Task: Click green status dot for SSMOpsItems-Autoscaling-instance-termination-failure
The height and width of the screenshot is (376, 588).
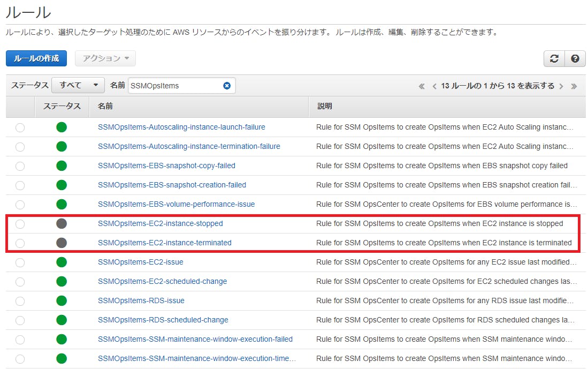Action: (62, 146)
